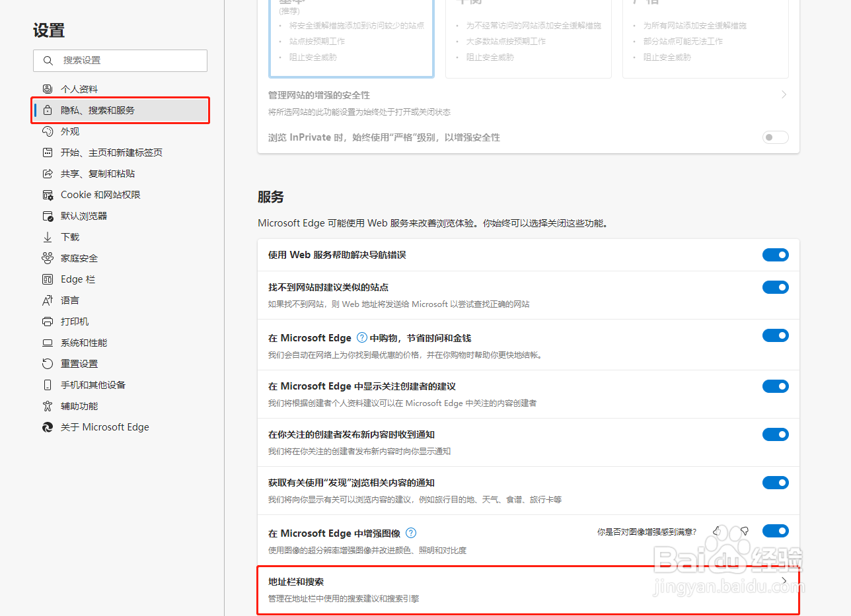Toggle 使用 Web 服务帮助解决导航错误 switch
Image resolution: width=851 pixels, height=616 pixels.
pos(776,255)
